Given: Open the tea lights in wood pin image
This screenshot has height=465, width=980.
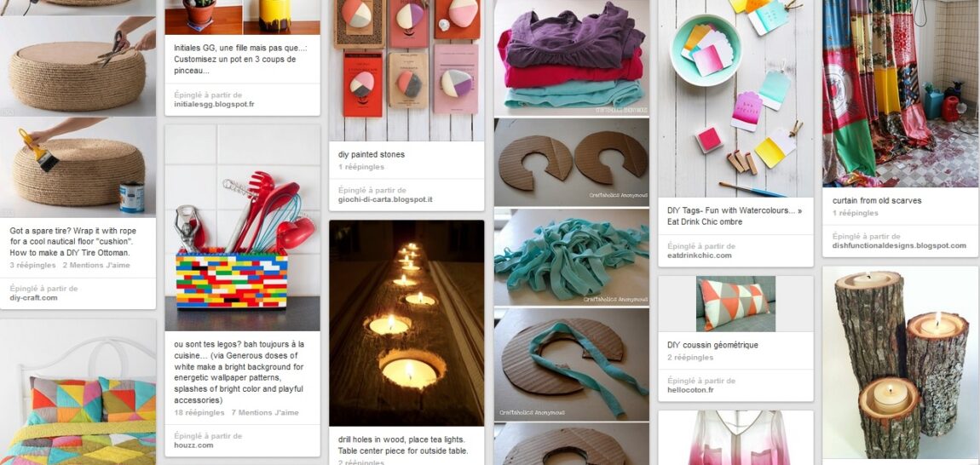Looking at the screenshot, I should click(406, 323).
